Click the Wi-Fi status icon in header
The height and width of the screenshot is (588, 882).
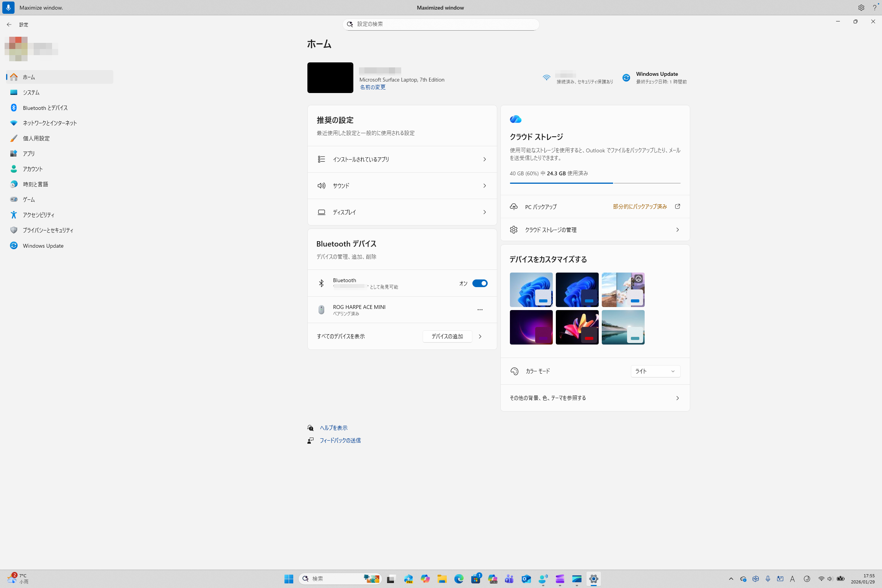click(x=546, y=78)
